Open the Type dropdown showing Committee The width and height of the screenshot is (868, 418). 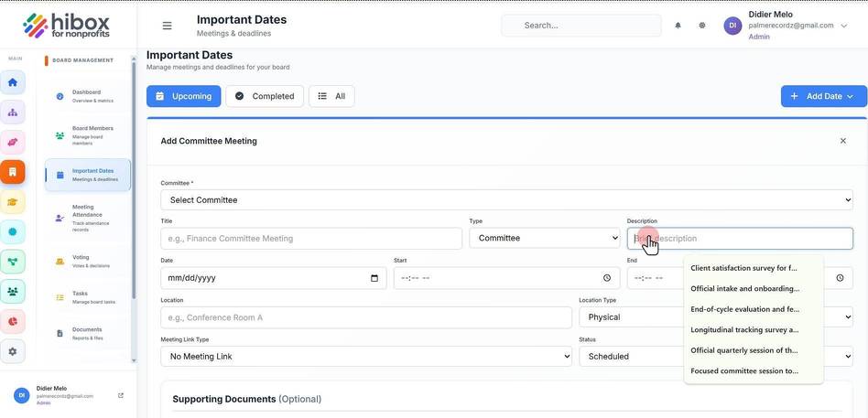[x=545, y=239]
